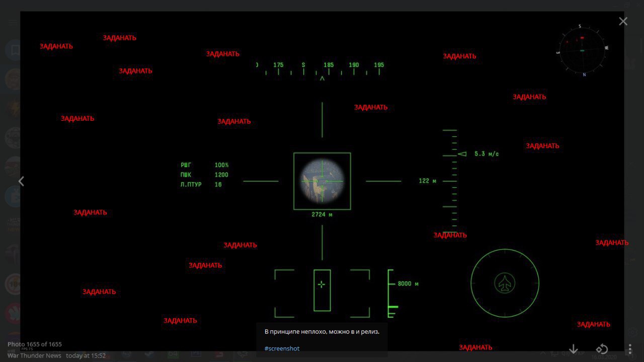Click the 'Photo 1655 of 1655' counter
644x362 pixels.
35,344
